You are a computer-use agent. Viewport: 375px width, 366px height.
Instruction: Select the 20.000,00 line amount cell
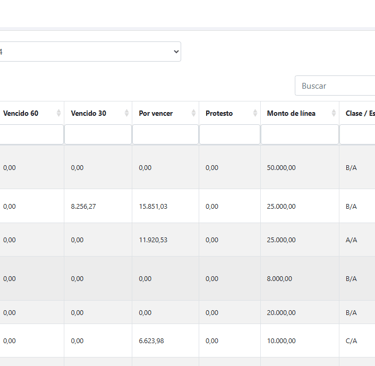click(281, 313)
